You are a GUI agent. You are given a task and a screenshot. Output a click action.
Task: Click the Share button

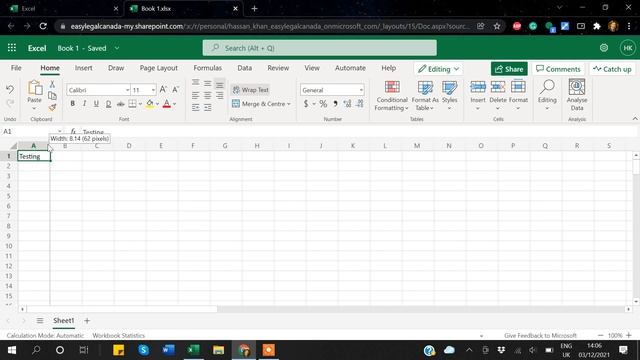click(x=509, y=69)
